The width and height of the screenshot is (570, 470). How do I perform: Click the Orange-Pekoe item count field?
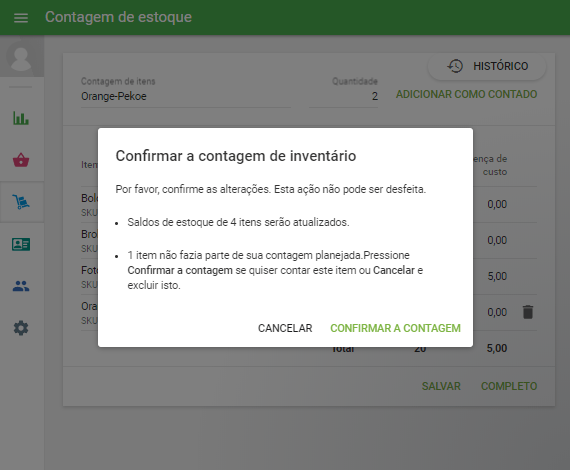[x=185, y=96]
